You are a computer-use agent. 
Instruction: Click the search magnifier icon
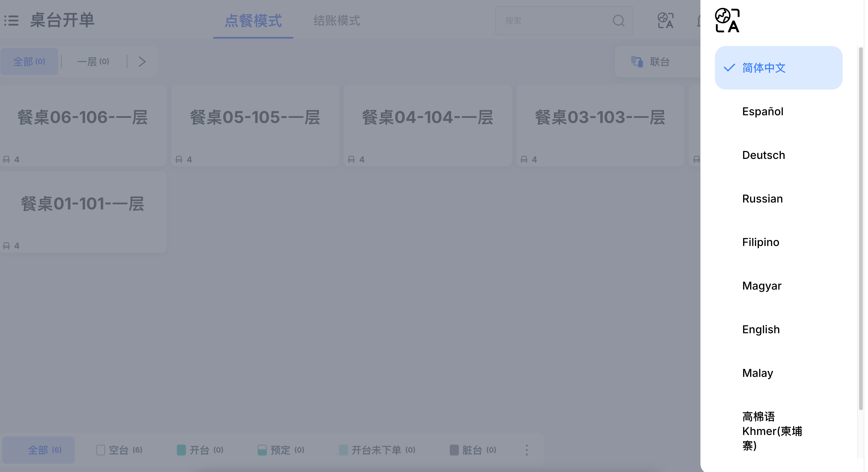tap(618, 21)
